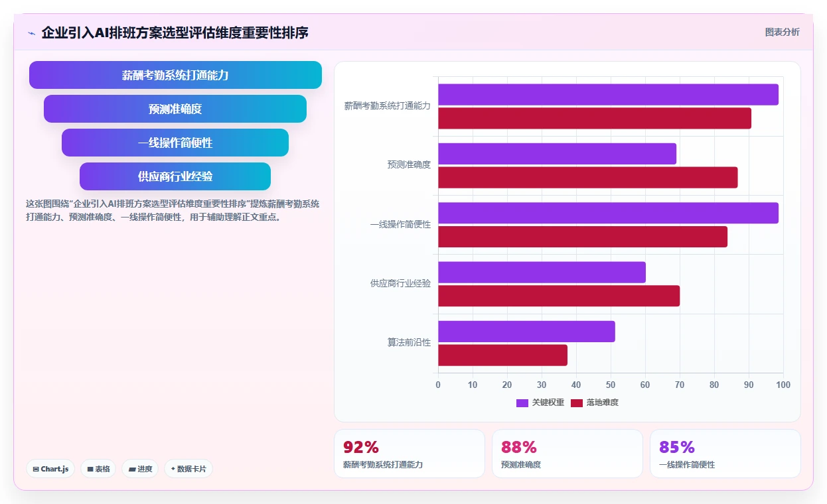Image resolution: width=827 pixels, height=504 pixels.
Task: Click the 50 tick on the x-axis
Action: pyautogui.click(x=611, y=385)
